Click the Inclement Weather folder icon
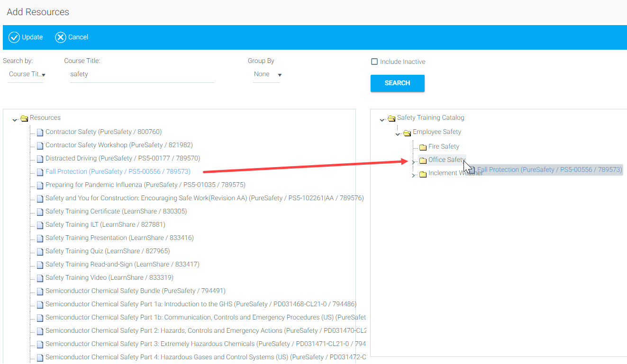The height and width of the screenshot is (364, 627). (x=423, y=174)
